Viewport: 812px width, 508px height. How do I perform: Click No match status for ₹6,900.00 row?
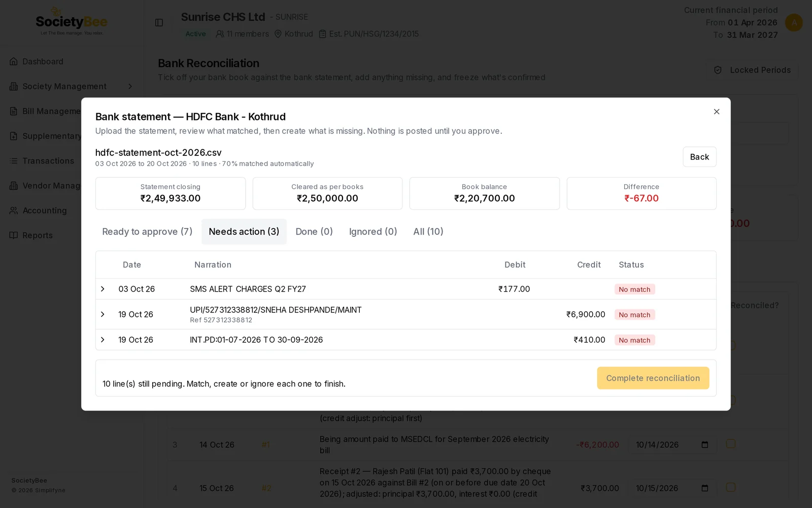(x=634, y=314)
